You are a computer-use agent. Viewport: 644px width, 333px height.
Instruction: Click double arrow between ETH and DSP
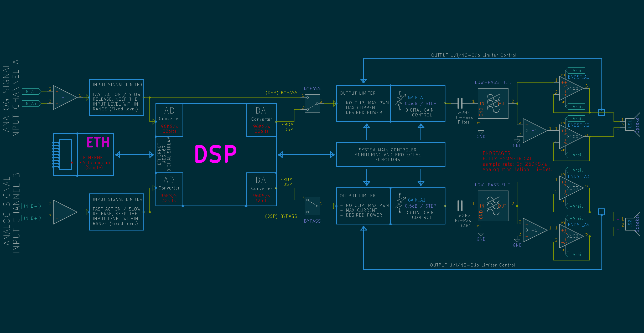(134, 155)
